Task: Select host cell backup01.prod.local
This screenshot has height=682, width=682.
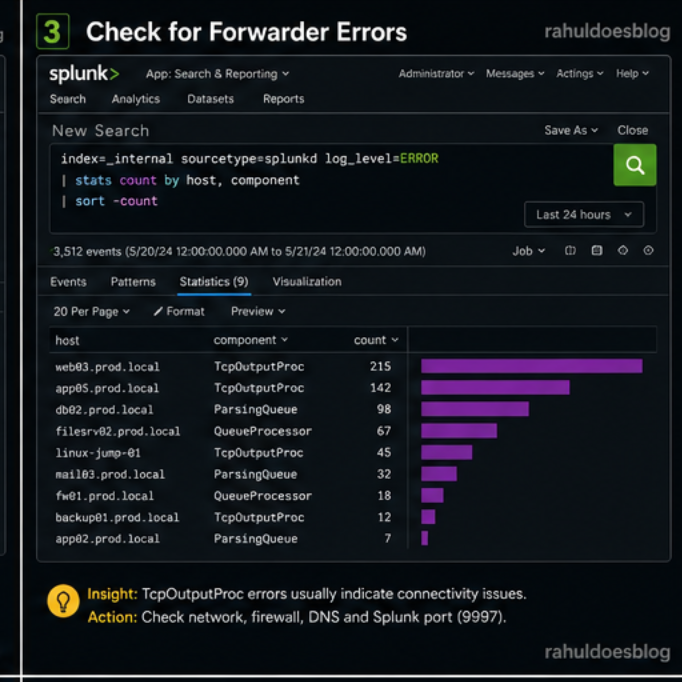Action: click(x=117, y=518)
